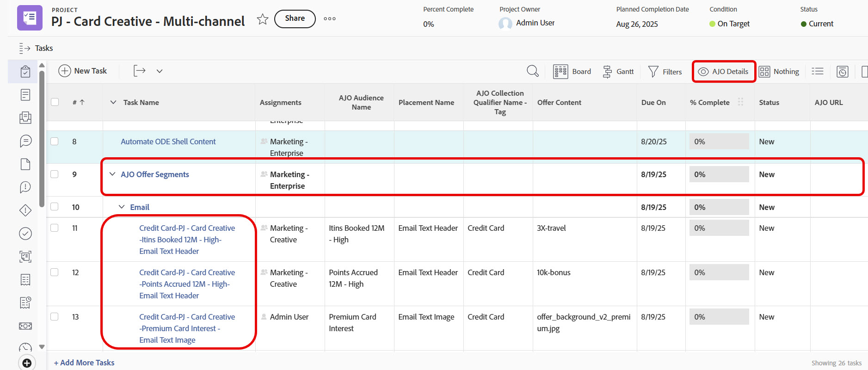Collapse the AJO Offer Segments parent task
Image resolution: width=868 pixels, height=370 pixels.
coord(112,174)
